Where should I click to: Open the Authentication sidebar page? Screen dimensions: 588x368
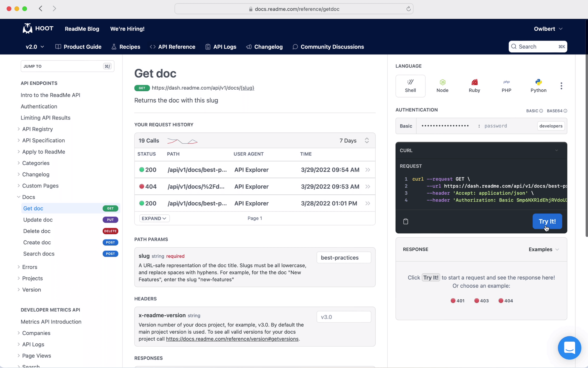[x=39, y=106]
